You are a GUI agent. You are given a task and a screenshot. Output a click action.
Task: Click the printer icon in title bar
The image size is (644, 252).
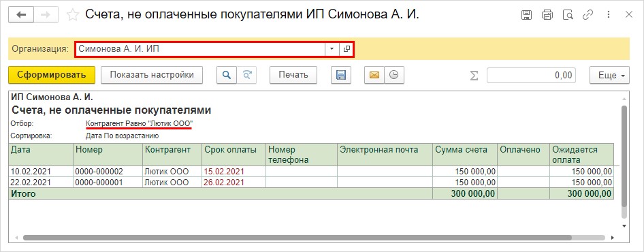tap(547, 15)
